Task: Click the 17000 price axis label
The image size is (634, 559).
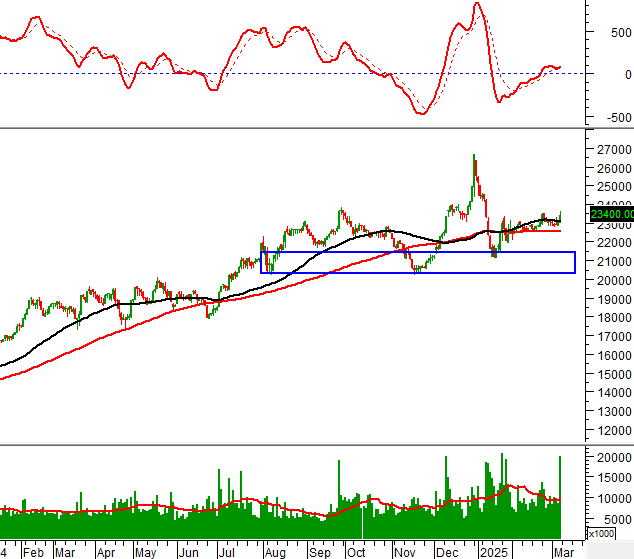Action: click(614, 336)
